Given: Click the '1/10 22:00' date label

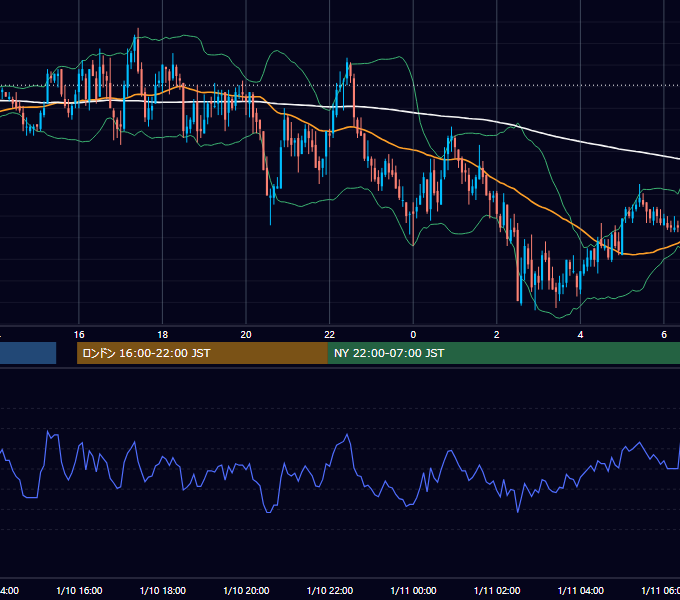Looking at the screenshot, I should 330,591.
